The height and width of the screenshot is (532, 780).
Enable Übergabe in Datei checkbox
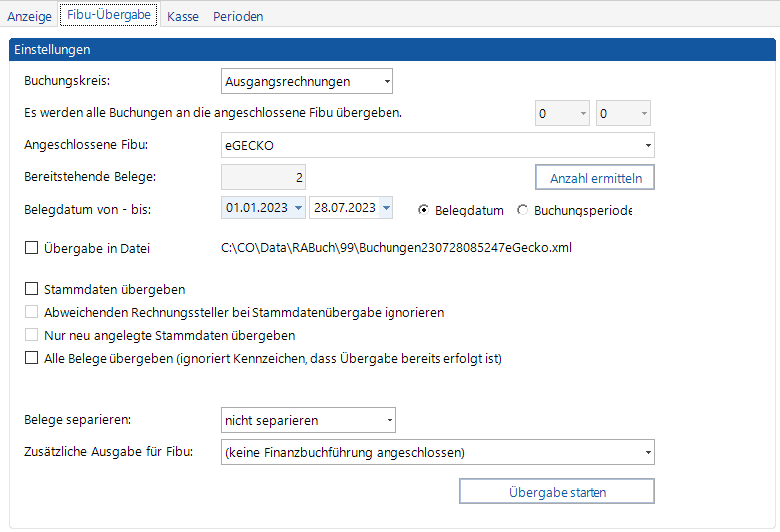[31, 247]
